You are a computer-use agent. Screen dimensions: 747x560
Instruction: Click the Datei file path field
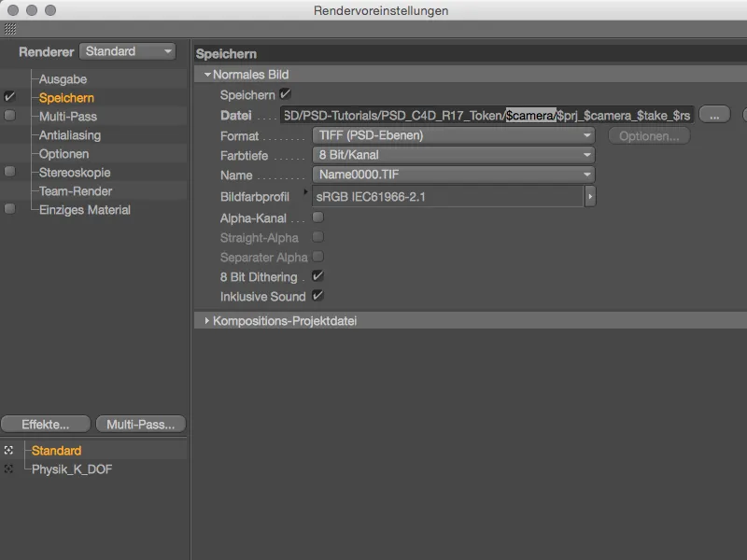(x=486, y=115)
